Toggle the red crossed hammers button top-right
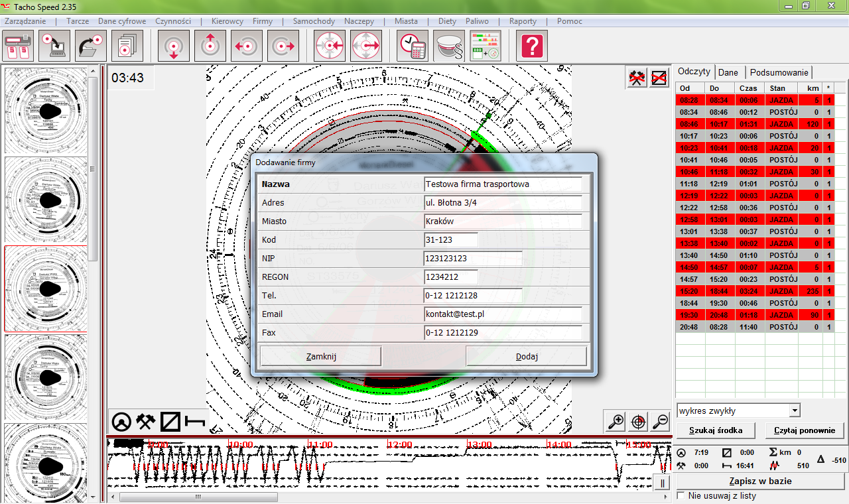The image size is (849, 504). point(637,78)
